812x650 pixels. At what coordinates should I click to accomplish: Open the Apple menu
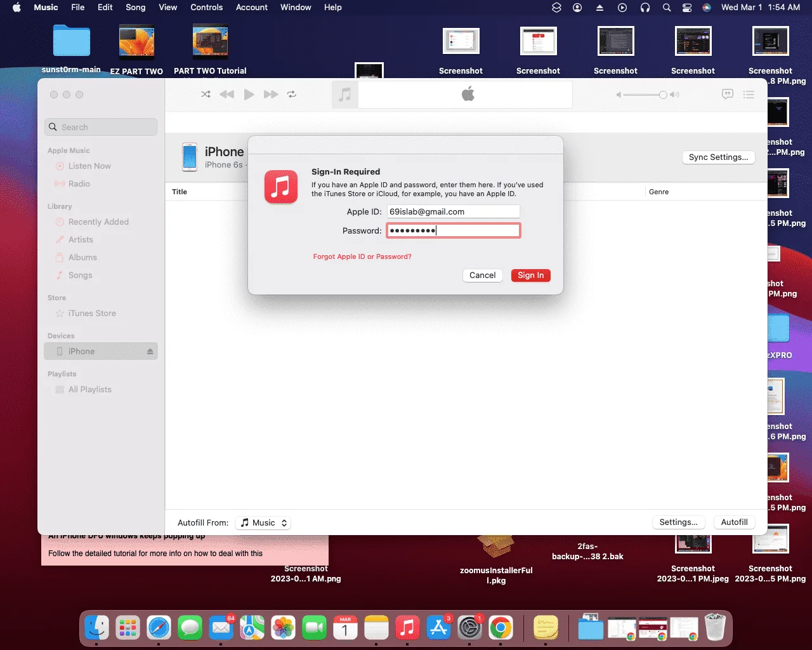[x=17, y=8]
